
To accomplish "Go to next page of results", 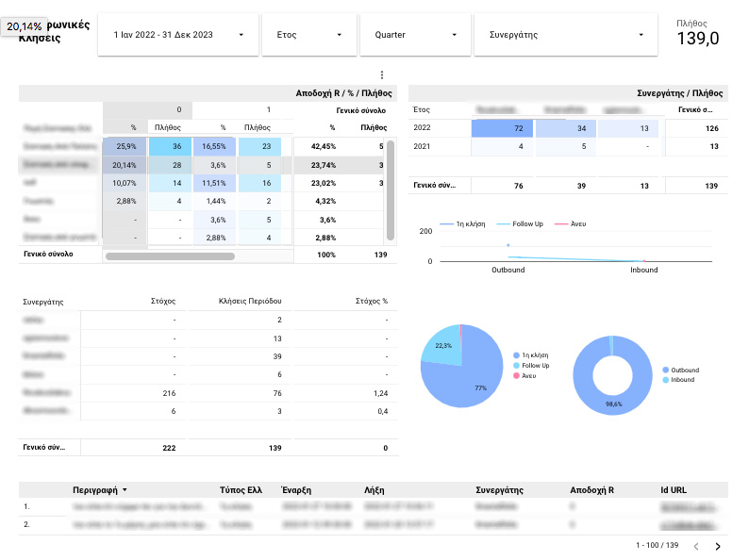I will [x=718, y=546].
